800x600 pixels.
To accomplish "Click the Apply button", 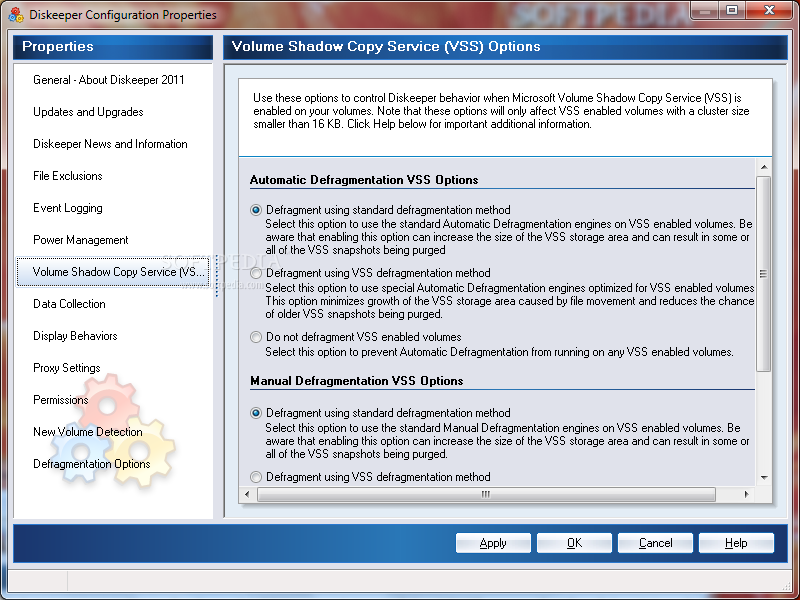I will (493, 543).
